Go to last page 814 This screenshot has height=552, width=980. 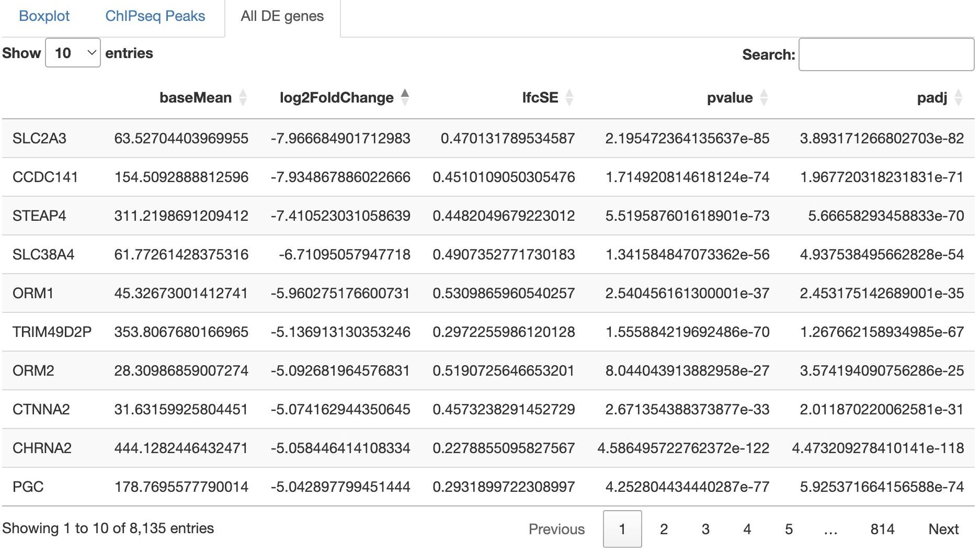pos(882,529)
